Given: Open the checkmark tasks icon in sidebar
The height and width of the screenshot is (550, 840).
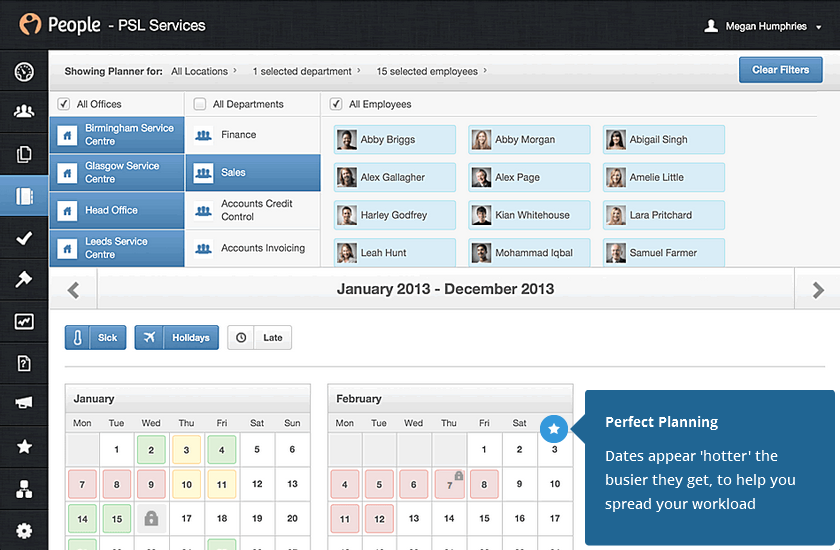Looking at the screenshot, I should click(24, 238).
